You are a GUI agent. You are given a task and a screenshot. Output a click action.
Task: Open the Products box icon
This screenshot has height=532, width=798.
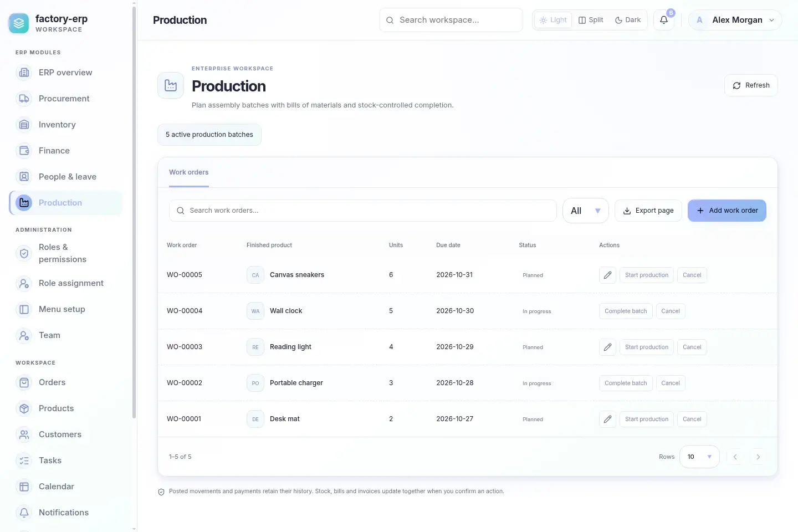[24, 408]
